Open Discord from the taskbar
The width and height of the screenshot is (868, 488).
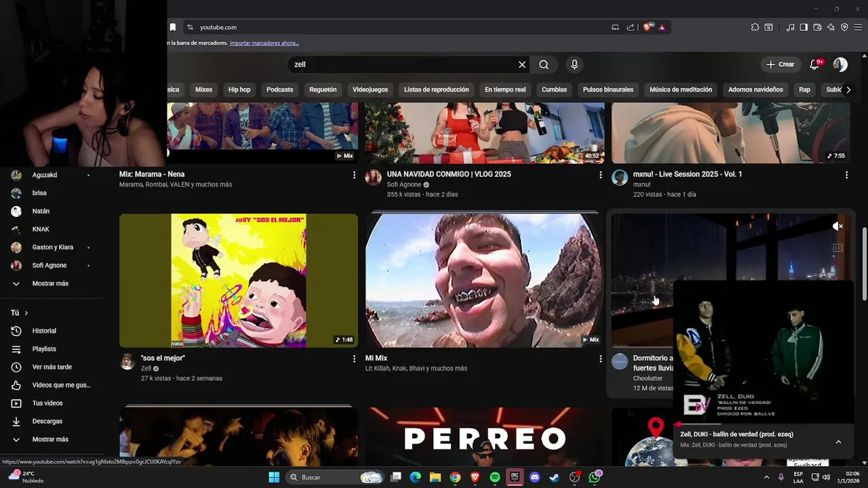coord(534,477)
